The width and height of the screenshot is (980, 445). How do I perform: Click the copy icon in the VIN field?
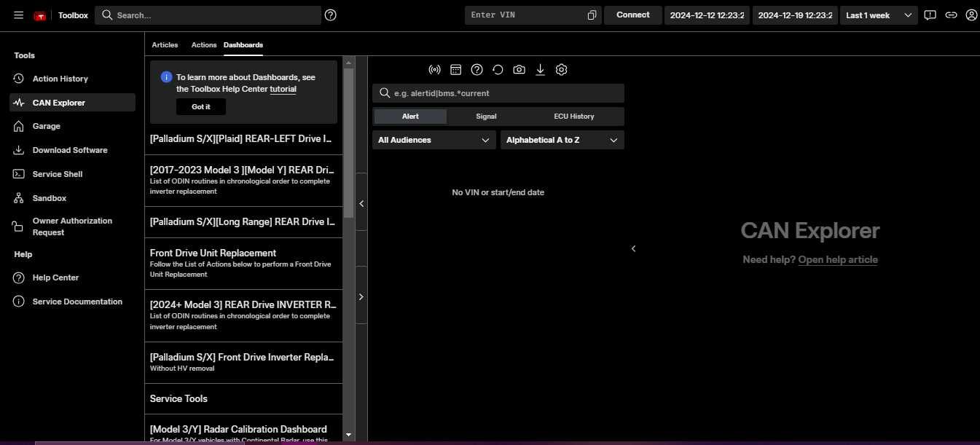(x=592, y=15)
